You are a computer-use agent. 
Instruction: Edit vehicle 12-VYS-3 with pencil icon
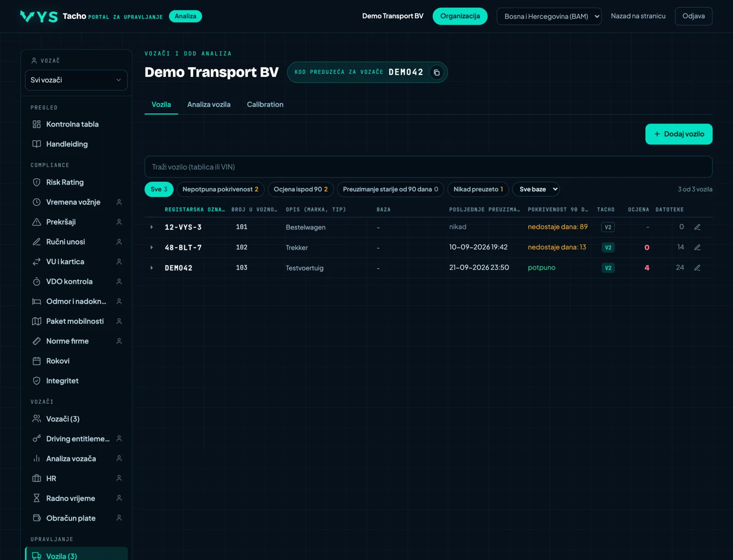pyautogui.click(x=697, y=227)
